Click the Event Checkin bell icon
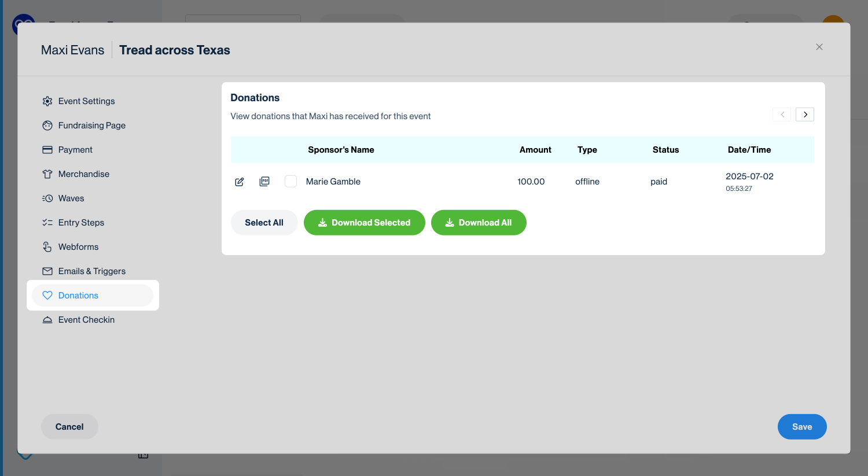 click(47, 320)
